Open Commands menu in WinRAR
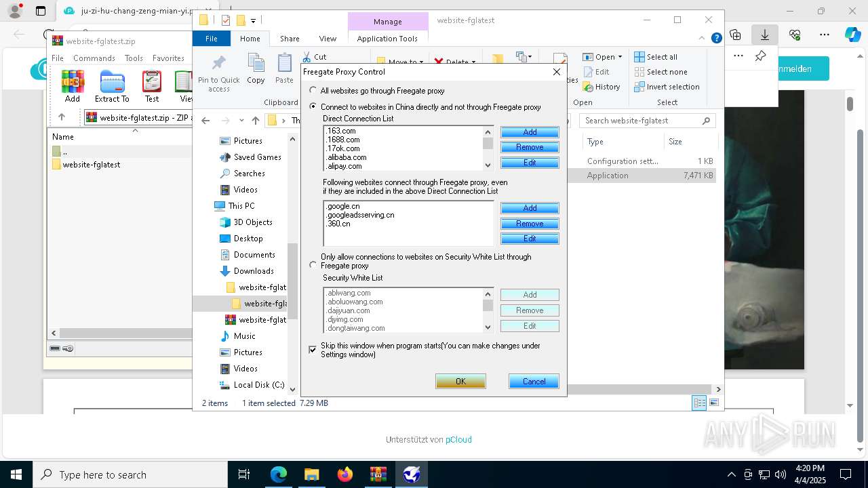The height and width of the screenshot is (488, 868). click(94, 58)
